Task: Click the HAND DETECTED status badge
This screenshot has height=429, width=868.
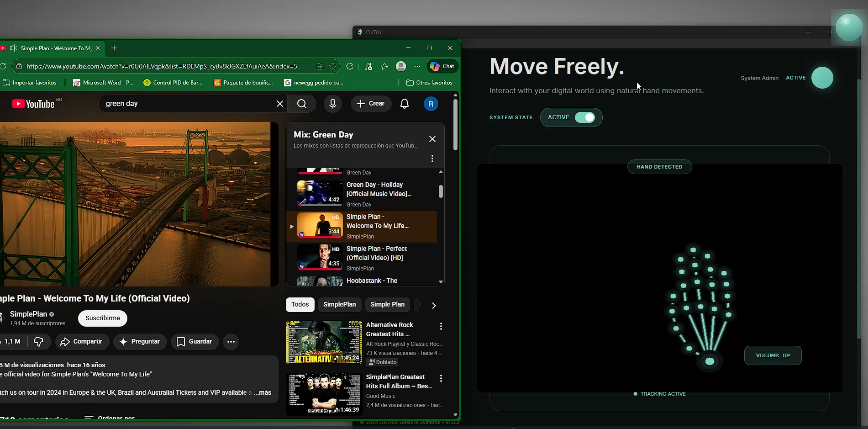Action: (659, 167)
